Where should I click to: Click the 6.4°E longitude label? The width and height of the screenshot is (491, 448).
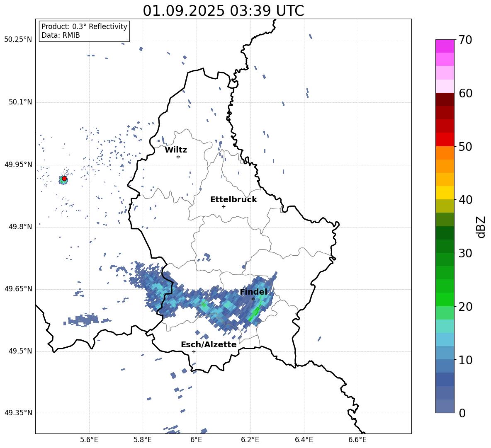tap(304, 440)
